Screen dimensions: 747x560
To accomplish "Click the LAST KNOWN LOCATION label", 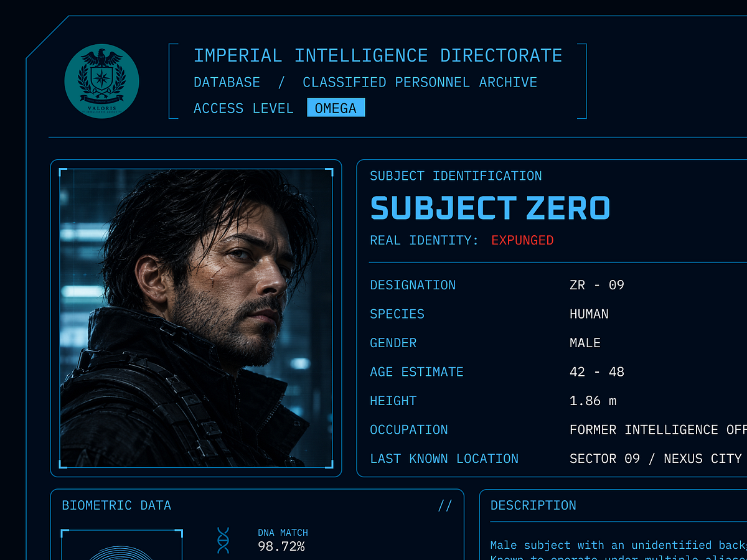I will tap(444, 459).
